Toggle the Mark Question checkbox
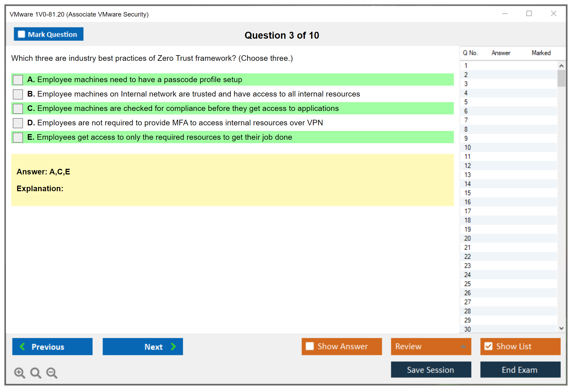Screen dimensions: 574x392 [21, 34]
